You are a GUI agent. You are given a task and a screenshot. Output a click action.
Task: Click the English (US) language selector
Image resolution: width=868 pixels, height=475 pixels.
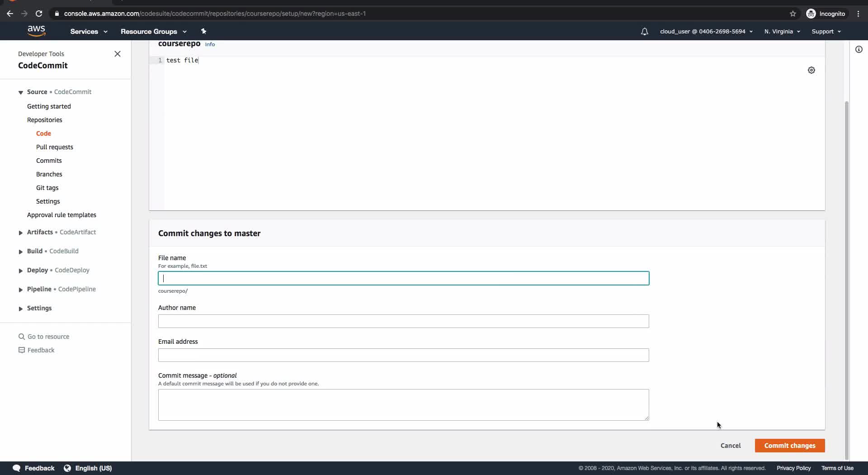94,468
